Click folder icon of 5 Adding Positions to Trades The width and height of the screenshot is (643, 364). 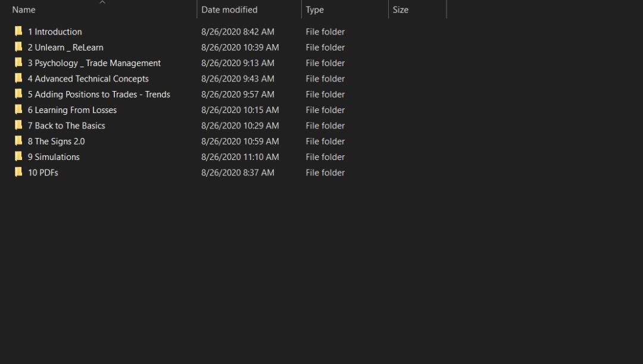click(18, 94)
